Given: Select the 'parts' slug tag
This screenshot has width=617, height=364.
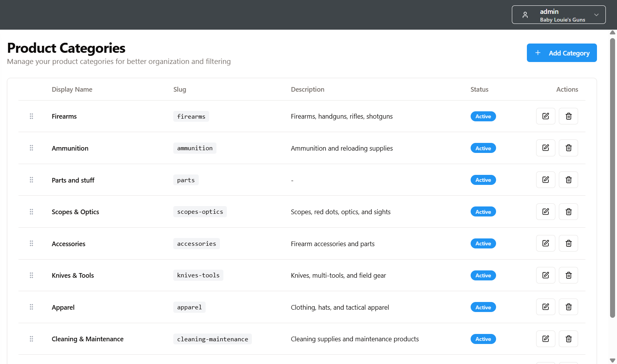Looking at the screenshot, I should click(x=186, y=180).
